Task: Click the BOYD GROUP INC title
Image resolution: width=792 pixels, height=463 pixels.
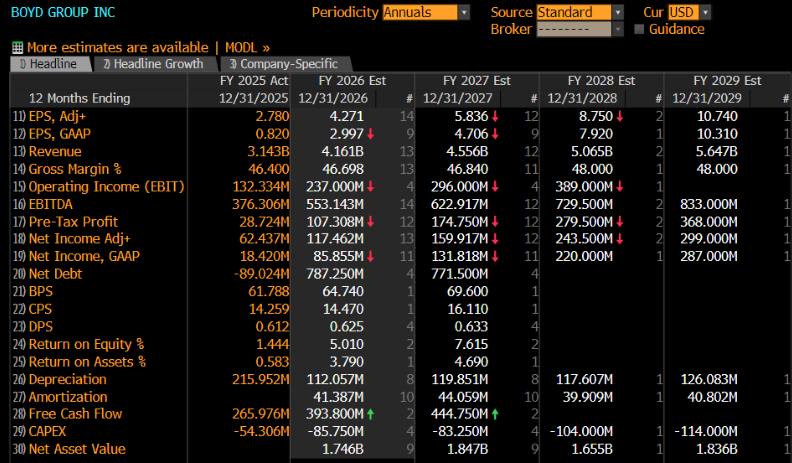Action: point(63,13)
